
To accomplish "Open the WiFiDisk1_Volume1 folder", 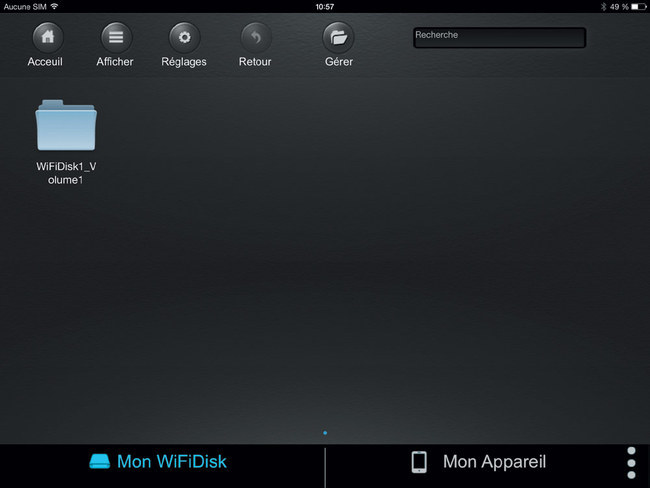I will click(66, 125).
